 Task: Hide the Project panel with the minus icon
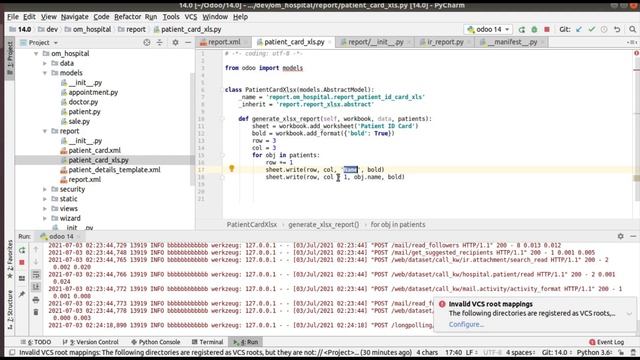[x=188, y=42]
